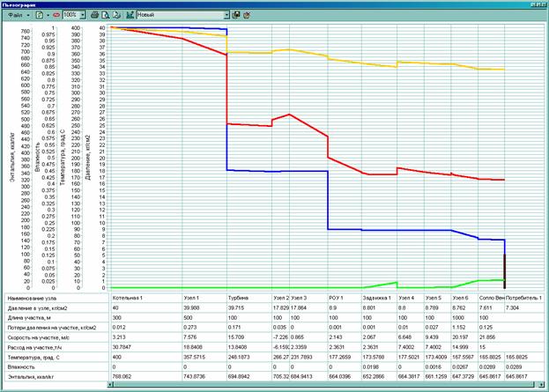Click the page settings icon beside preview
This screenshot has height=392, width=549.
pos(116,16)
